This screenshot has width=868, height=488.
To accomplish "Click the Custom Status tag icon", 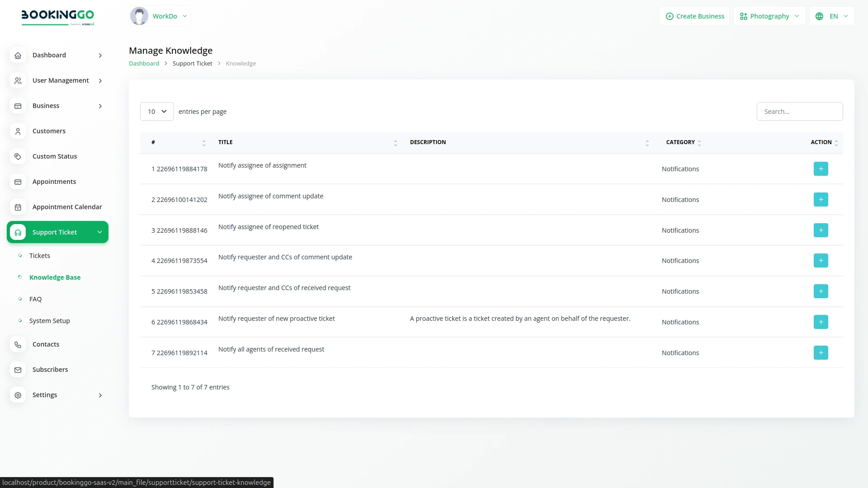I will click(18, 156).
